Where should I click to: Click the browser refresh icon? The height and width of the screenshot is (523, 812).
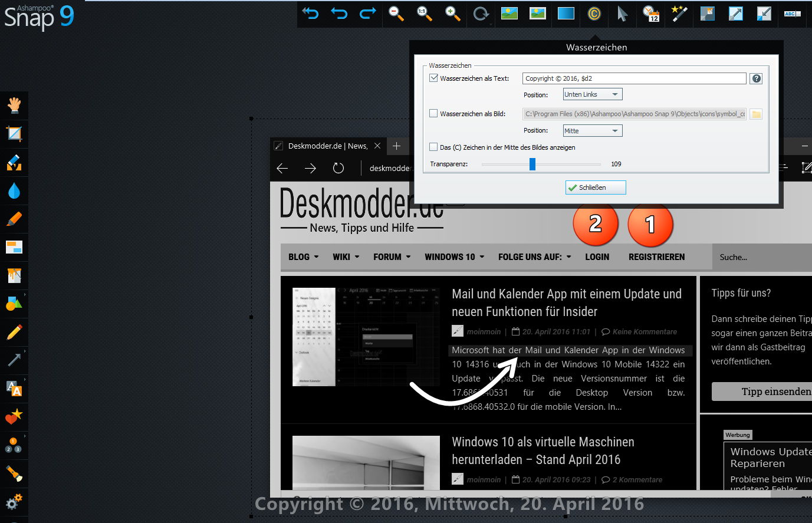pos(338,169)
